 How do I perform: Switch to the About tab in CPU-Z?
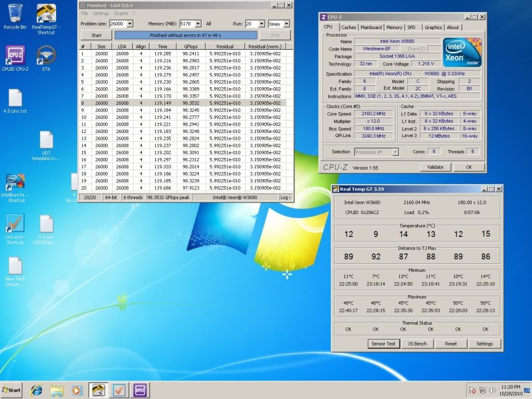[x=453, y=28]
